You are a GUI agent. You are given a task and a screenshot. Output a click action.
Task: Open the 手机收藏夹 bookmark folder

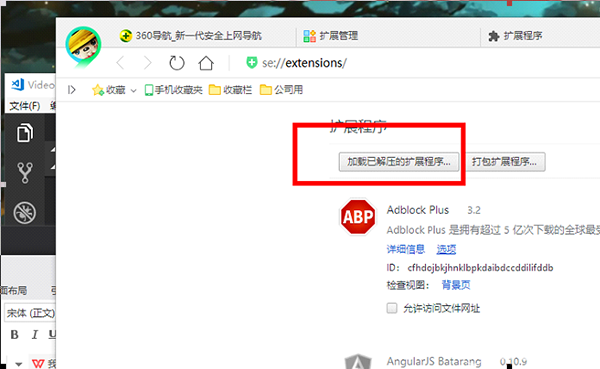(x=173, y=90)
